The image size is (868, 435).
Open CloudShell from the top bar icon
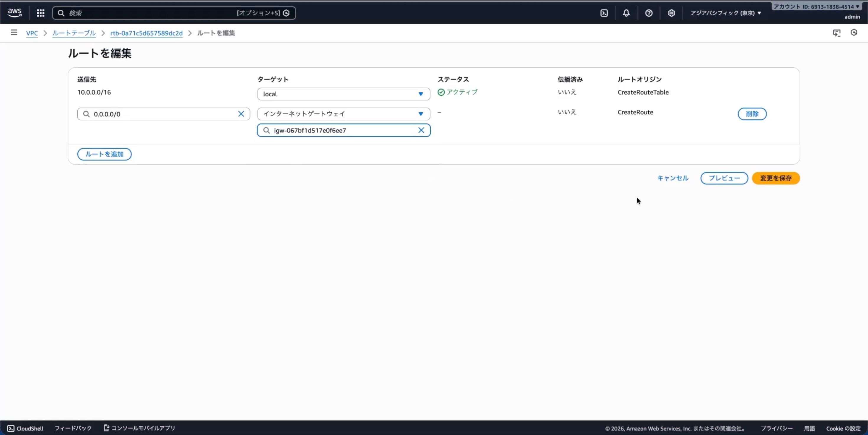pyautogui.click(x=604, y=13)
